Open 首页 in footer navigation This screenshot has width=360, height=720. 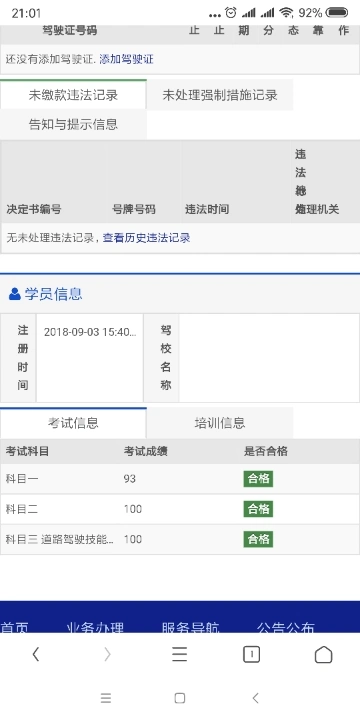pyautogui.click(x=15, y=627)
